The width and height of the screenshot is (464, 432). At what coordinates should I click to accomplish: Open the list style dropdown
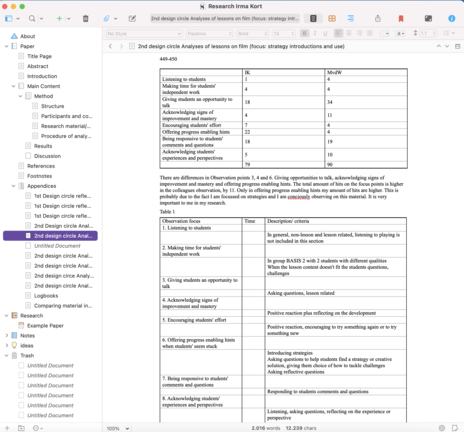[449, 33]
